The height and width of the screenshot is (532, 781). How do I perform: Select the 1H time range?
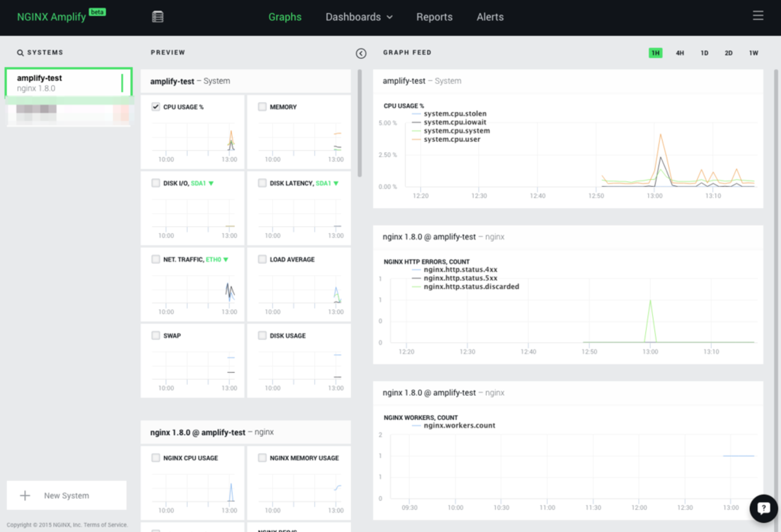click(655, 53)
